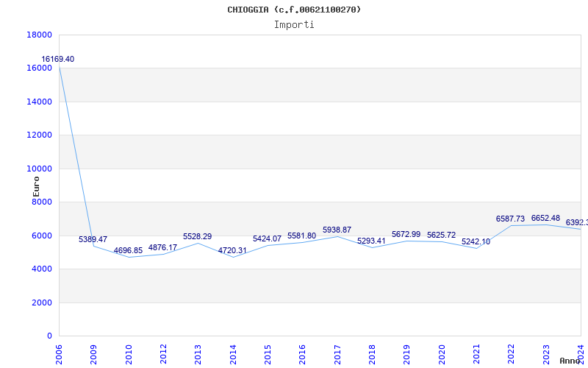588x368 pixels.
Task: Select the 5293.41 data label
Action: click(372, 241)
